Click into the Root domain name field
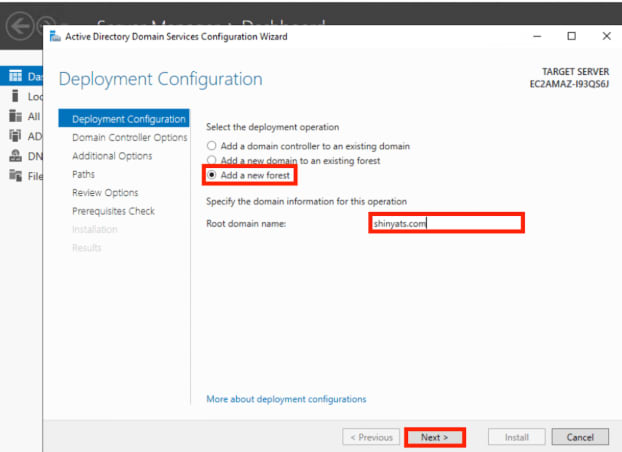The width and height of the screenshot is (622, 452). click(446, 223)
